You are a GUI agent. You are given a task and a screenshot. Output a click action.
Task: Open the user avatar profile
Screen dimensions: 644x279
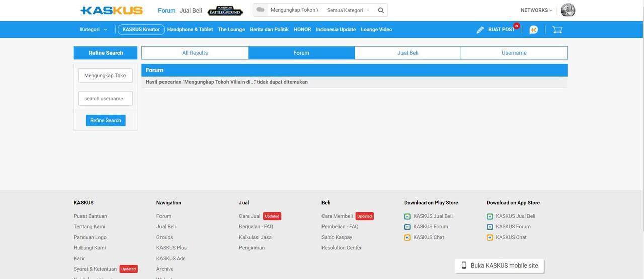coord(568,10)
